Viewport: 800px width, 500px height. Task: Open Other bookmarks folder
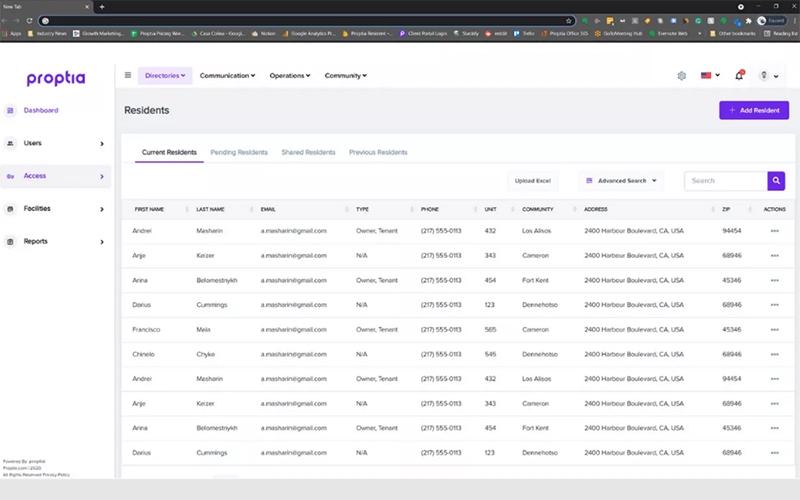coord(733,33)
